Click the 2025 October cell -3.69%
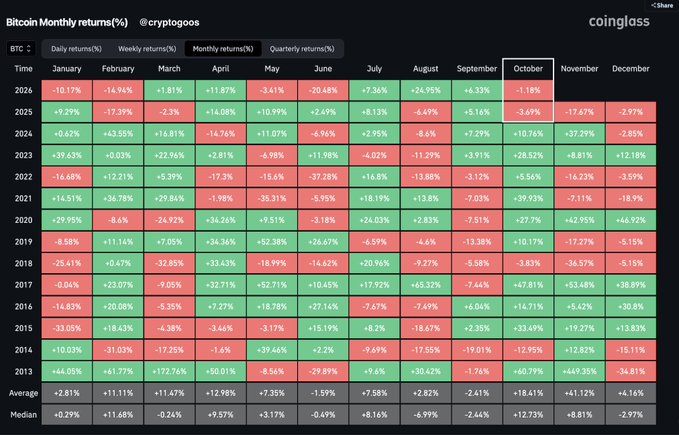Viewport: 679px width, 435px height. tap(528, 112)
